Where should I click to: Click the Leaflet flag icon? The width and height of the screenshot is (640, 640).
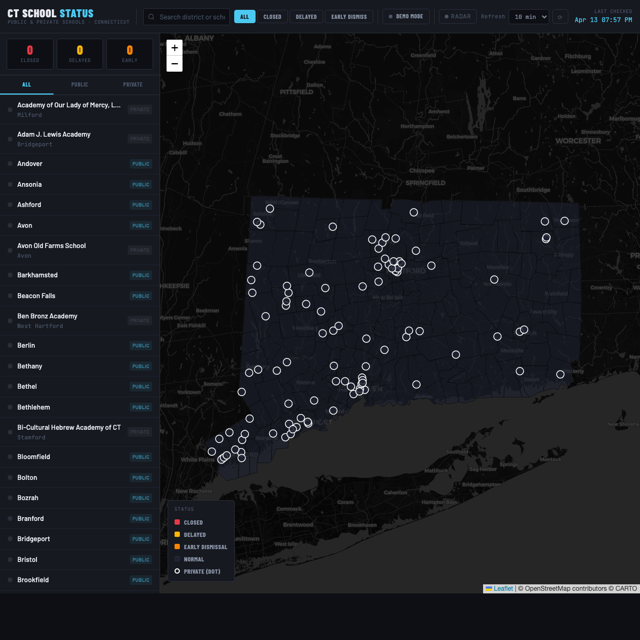click(489, 589)
